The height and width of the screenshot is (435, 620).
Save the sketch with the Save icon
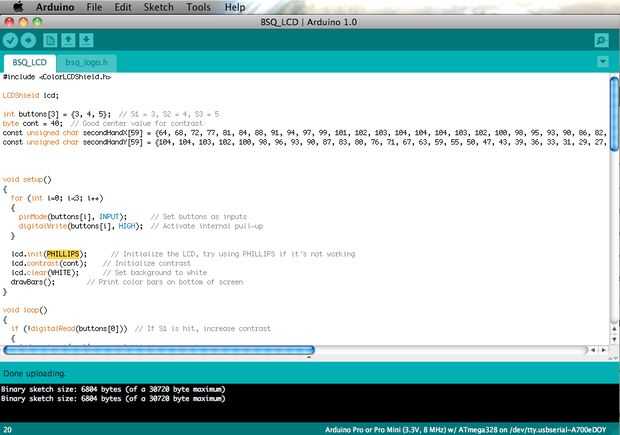click(86, 40)
